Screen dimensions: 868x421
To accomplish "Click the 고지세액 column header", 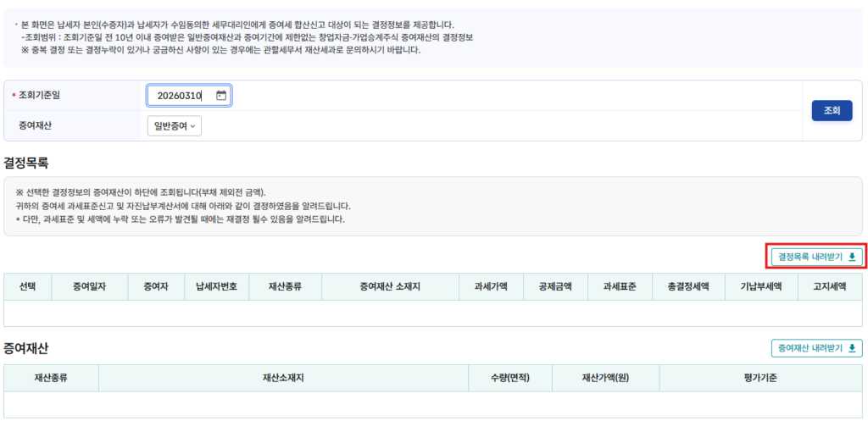I will coord(830,287).
